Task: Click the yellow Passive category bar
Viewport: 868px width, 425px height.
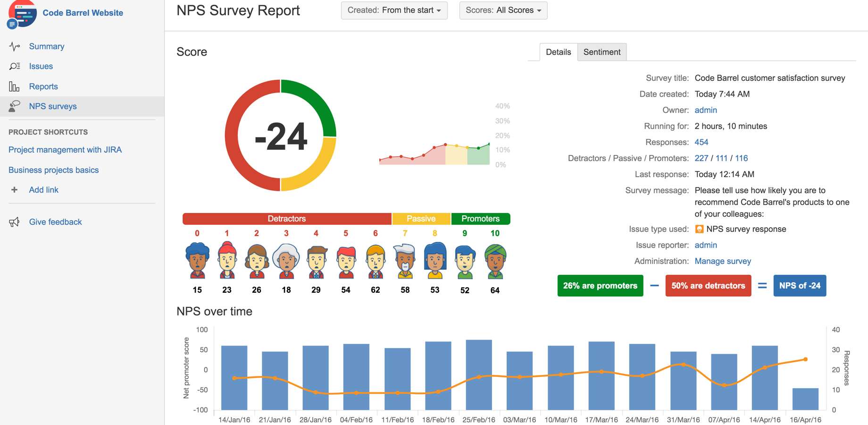Action: click(421, 219)
